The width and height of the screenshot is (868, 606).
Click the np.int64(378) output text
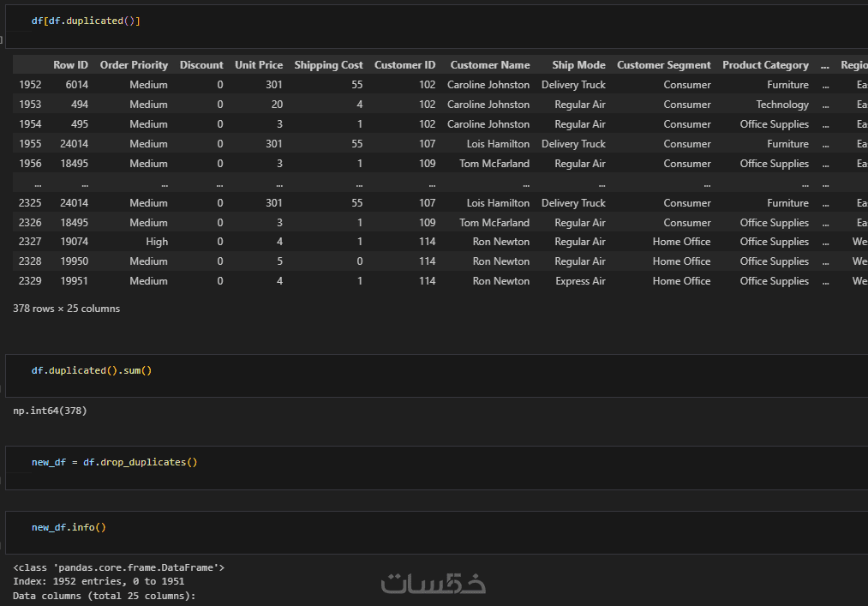tap(50, 411)
